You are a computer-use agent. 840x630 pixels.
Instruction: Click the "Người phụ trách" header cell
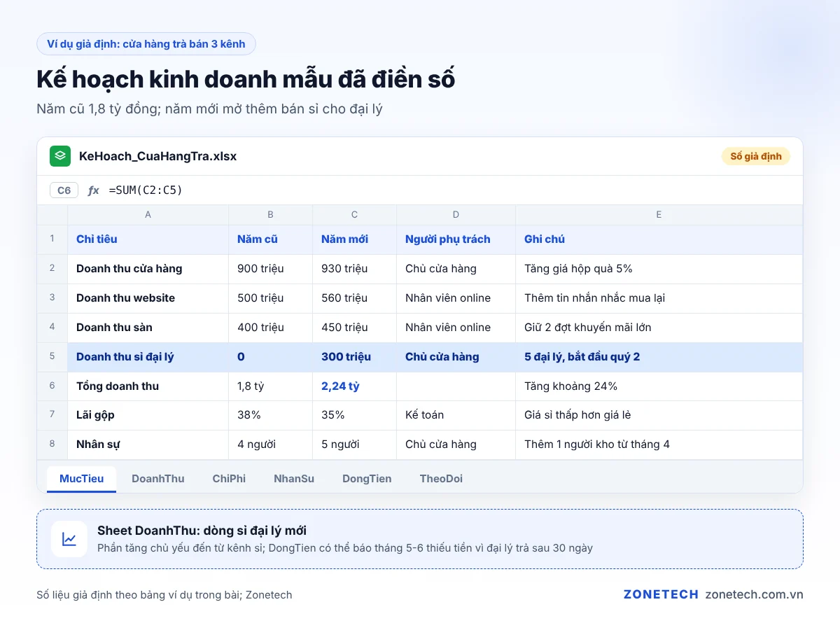(456, 239)
